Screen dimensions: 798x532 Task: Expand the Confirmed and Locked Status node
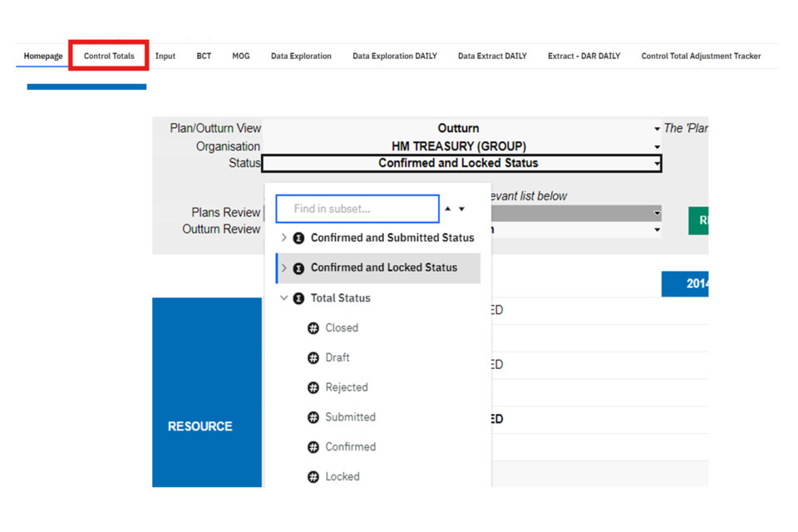(284, 268)
